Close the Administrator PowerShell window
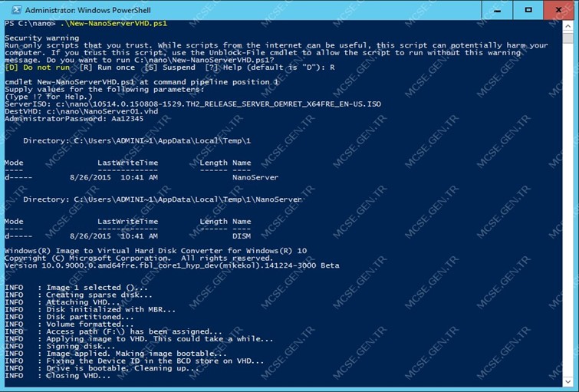This screenshot has height=392, width=579. click(559, 10)
